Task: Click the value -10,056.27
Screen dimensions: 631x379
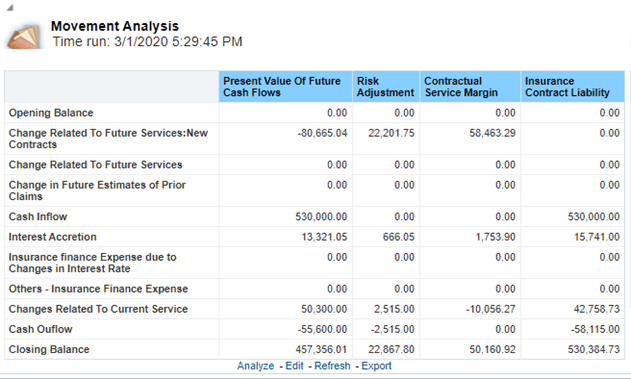Action: click(x=491, y=309)
